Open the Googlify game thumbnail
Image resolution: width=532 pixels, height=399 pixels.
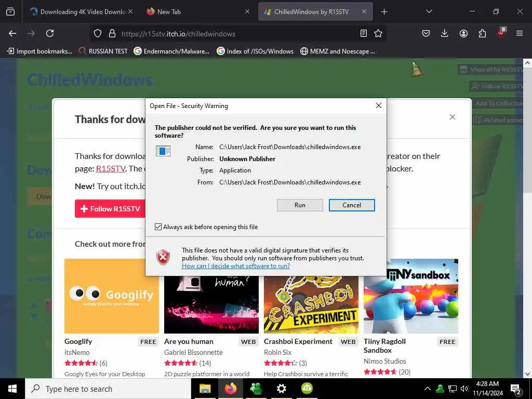(x=112, y=296)
